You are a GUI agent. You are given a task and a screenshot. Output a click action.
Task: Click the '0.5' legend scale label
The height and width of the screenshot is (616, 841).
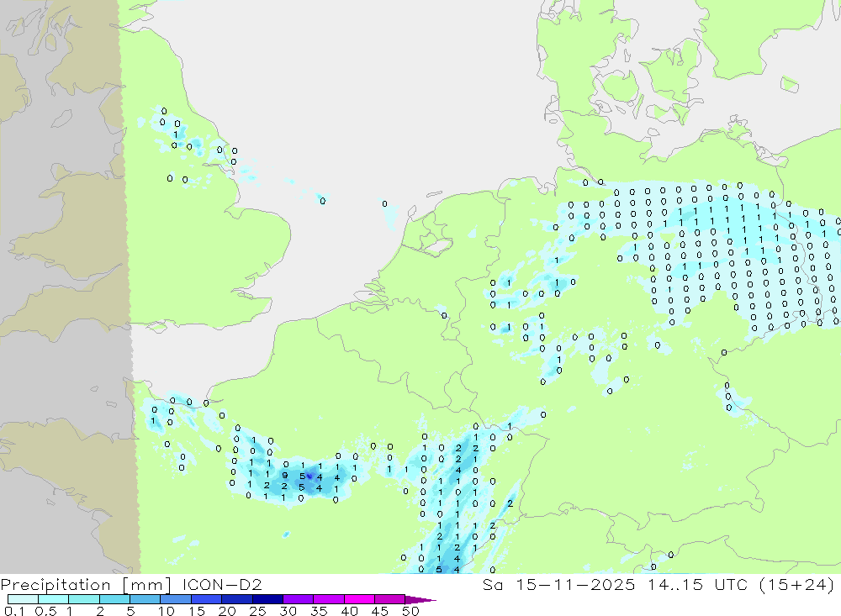point(45,611)
